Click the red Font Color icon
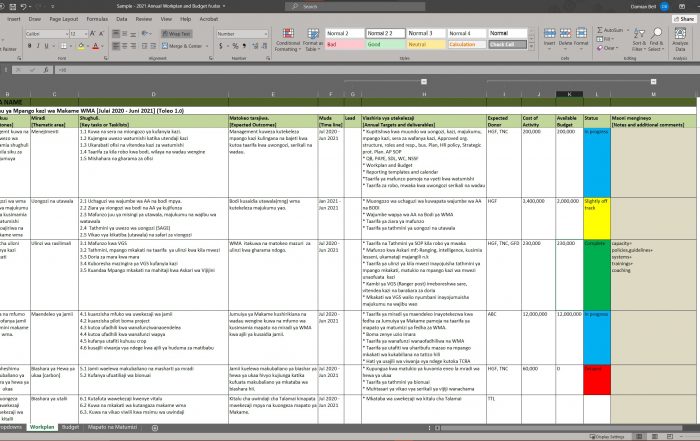Viewport: 700px width, 441px height. 95,46
